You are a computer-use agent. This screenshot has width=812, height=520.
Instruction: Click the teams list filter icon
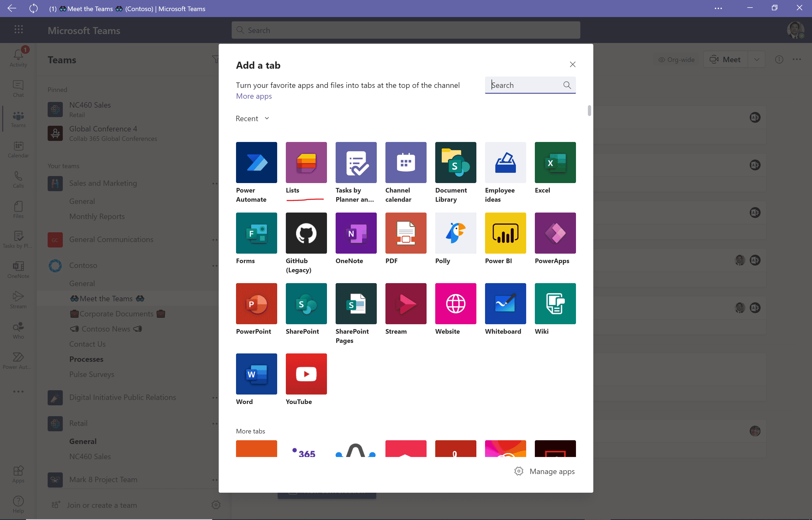click(215, 59)
